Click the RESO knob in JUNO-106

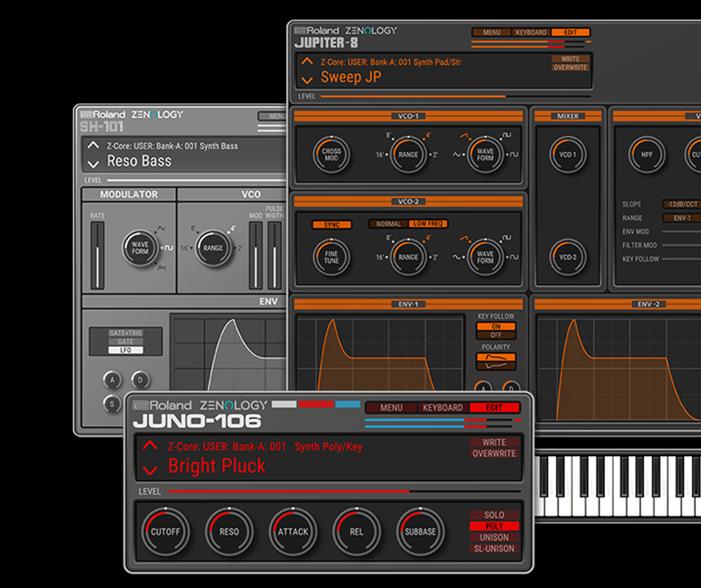(x=229, y=531)
